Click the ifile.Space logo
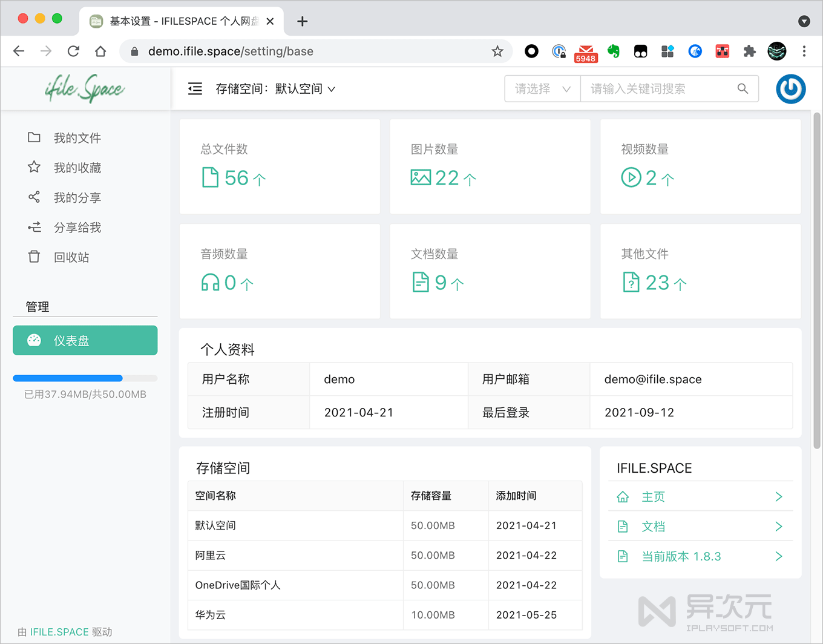The image size is (823, 644). (87, 88)
